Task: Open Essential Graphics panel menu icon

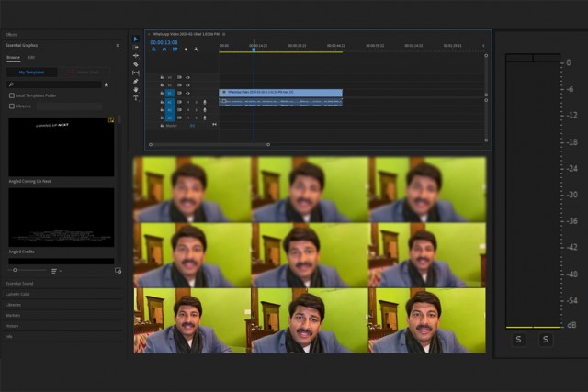Action: (x=118, y=45)
